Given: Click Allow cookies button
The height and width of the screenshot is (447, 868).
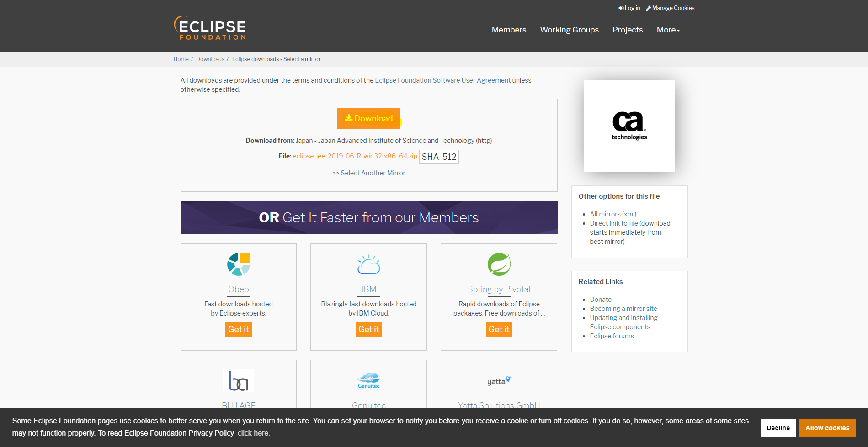Looking at the screenshot, I should [x=827, y=428].
